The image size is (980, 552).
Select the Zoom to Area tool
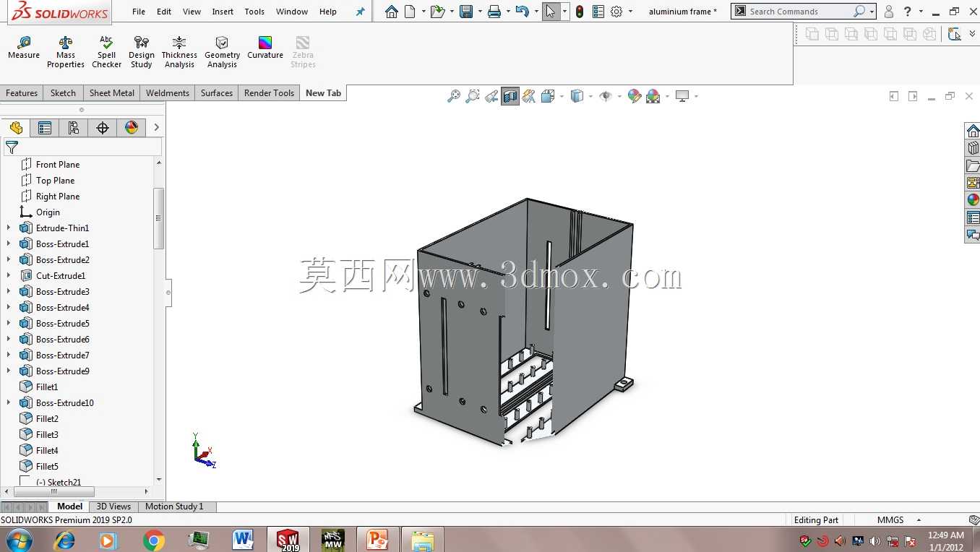coord(473,96)
